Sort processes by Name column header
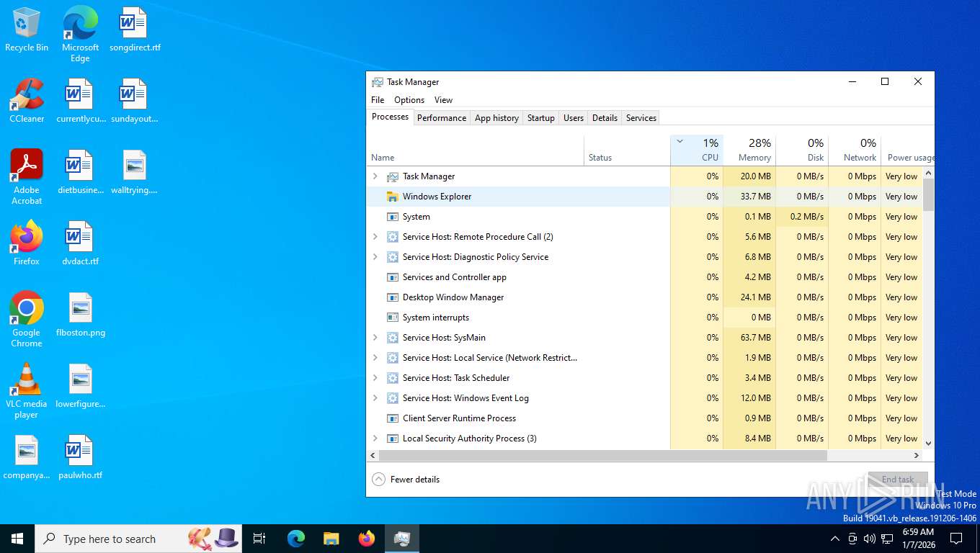Image resolution: width=980 pixels, height=553 pixels. coord(476,150)
